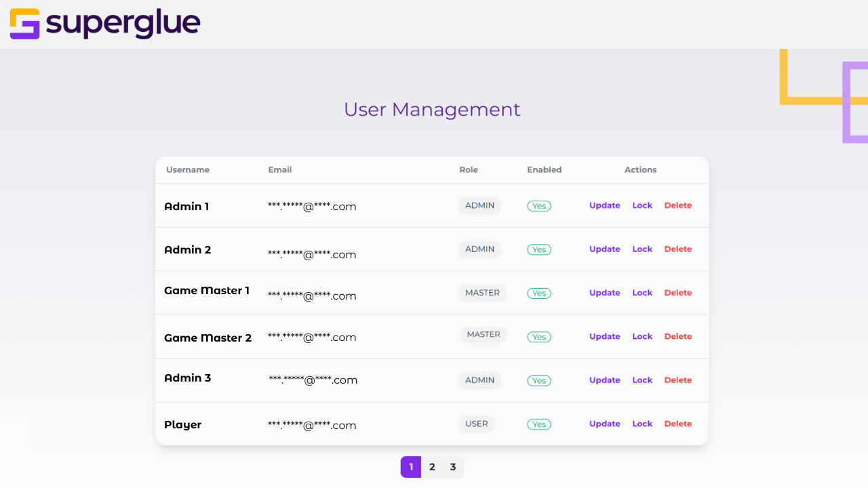Click the Email column header
Screen dimensions: 868x488
pyautogui.click(x=280, y=170)
